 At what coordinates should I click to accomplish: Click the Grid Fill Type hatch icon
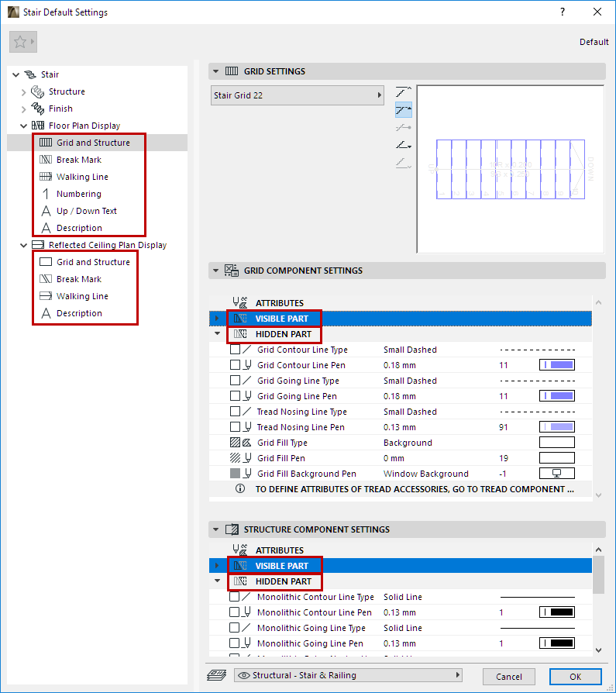click(x=236, y=443)
